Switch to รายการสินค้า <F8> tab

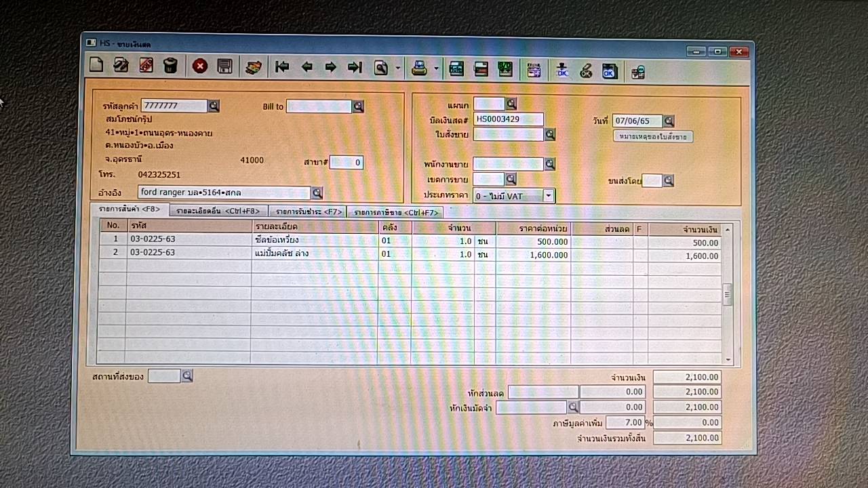(x=130, y=209)
